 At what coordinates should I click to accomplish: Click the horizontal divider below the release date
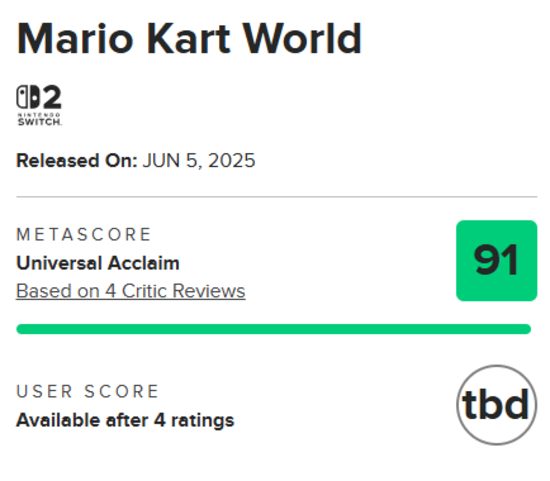coord(277,197)
